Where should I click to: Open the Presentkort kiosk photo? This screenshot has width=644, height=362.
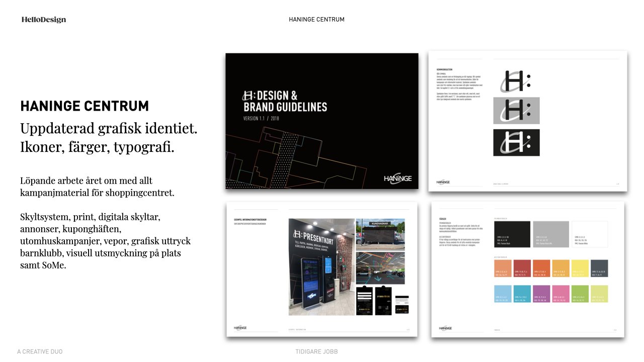[321, 267]
